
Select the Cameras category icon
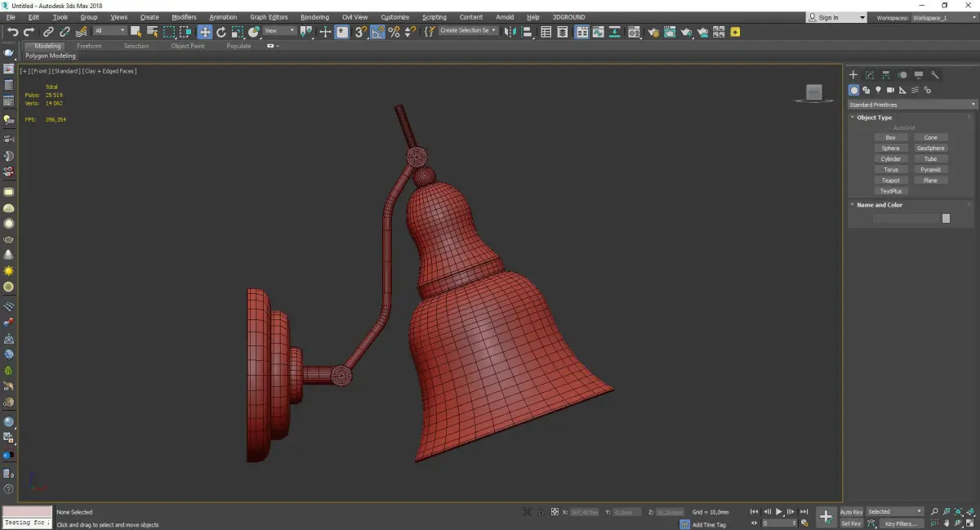click(890, 90)
